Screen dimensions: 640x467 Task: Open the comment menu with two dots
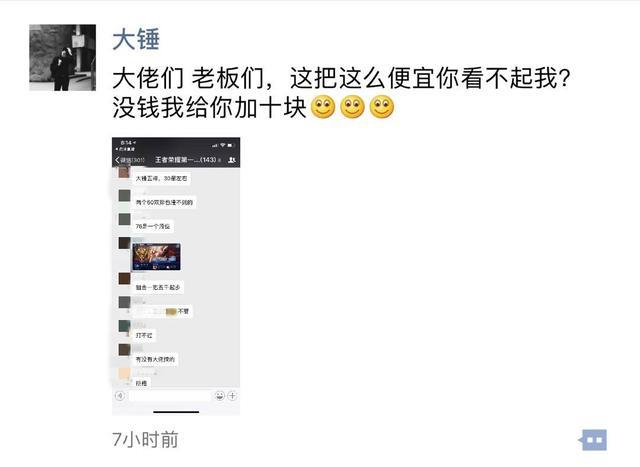click(x=593, y=440)
